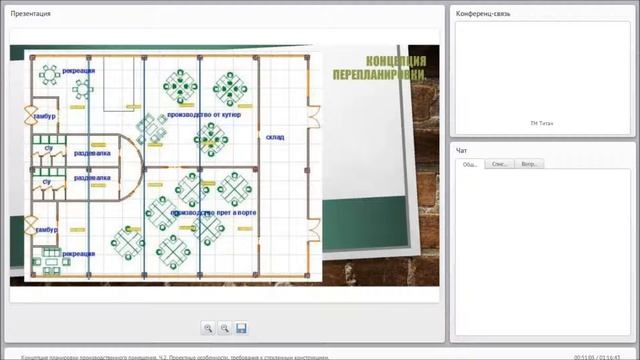This screenshot has width=640, height=360.
Task: Open the 'Спис...' tab in chat
Action: (500, 164)
